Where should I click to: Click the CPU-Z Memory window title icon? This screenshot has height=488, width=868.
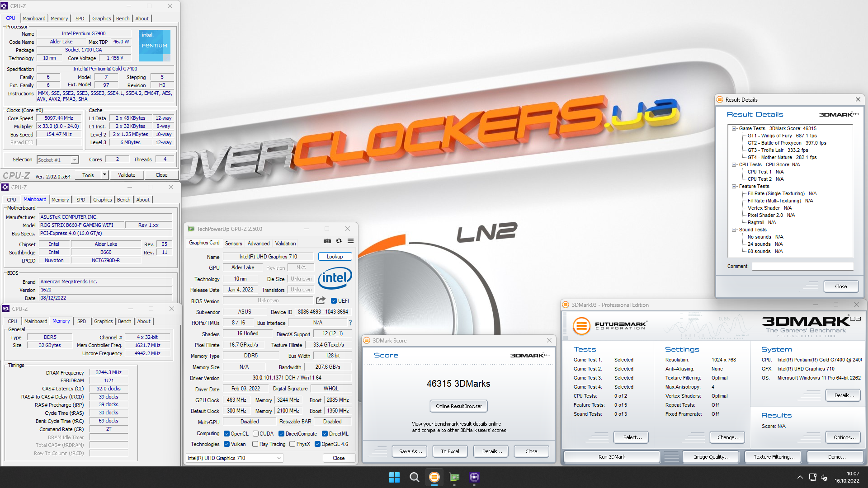[x=6, y=309]
